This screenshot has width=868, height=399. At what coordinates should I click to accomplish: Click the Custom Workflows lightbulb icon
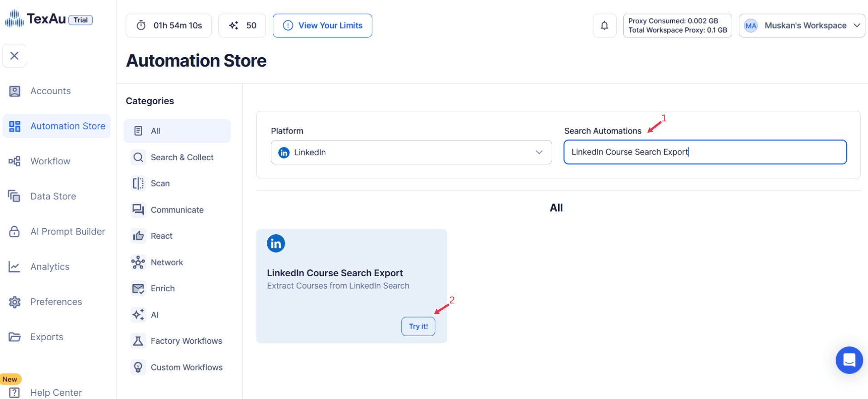pos(138,367)
